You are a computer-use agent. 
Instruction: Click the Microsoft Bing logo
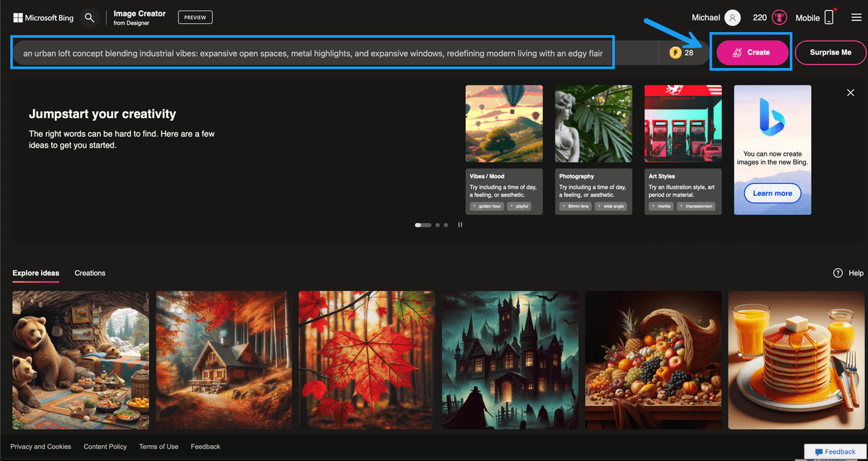tap(43, 17)
